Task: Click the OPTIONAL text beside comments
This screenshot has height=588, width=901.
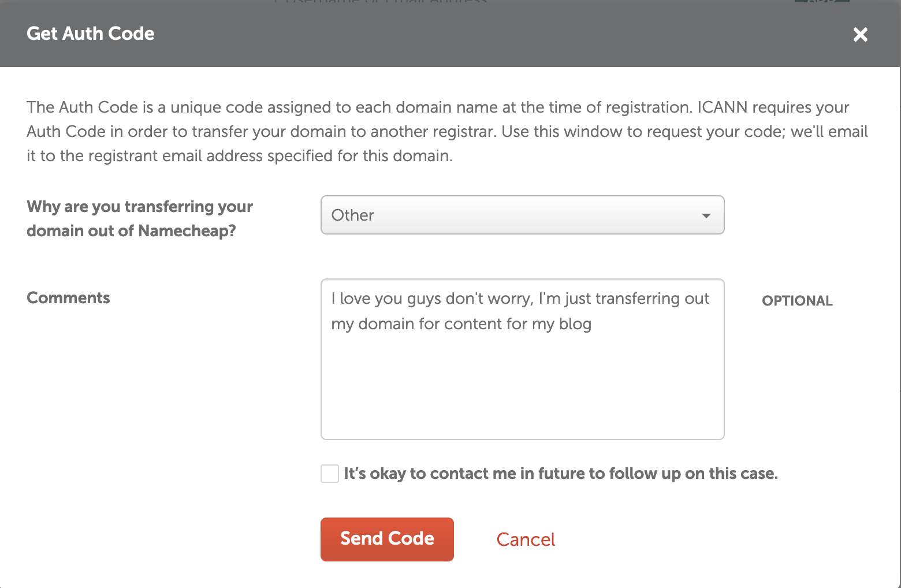Action: (x=797, y=300)
